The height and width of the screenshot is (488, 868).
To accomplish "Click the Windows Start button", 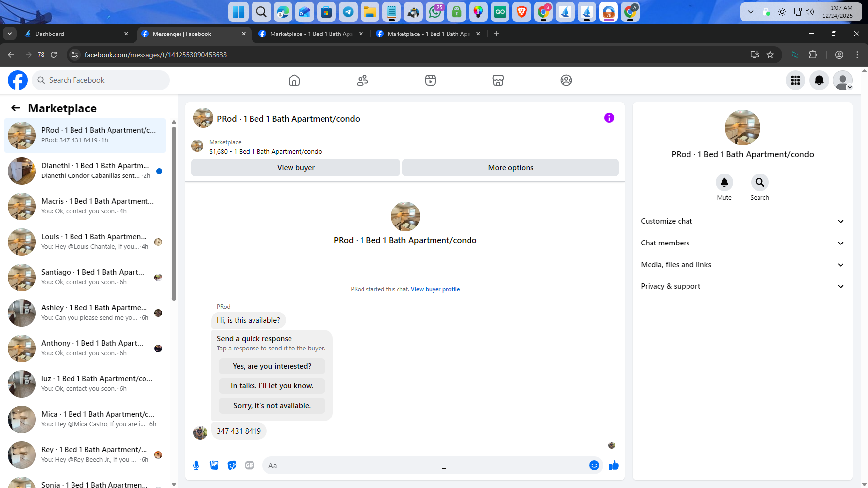I will click(239, 12).
